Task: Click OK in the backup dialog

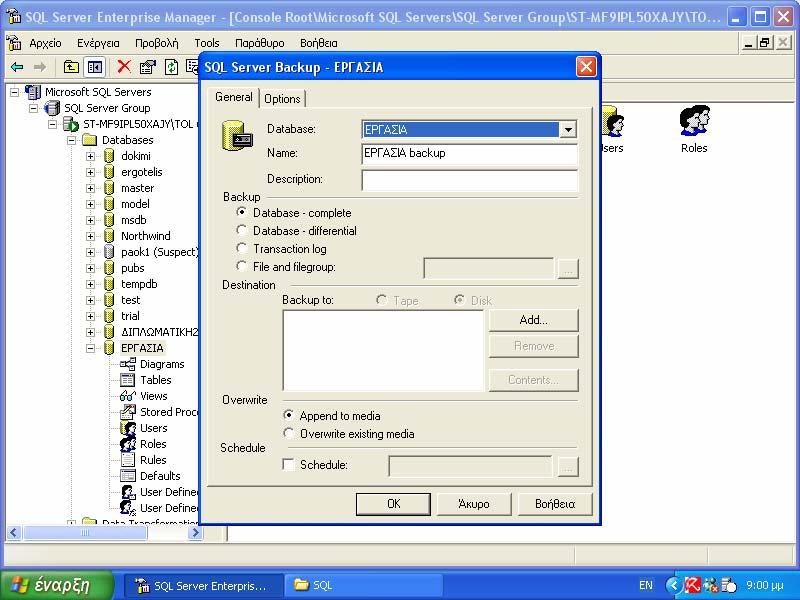Action: [393, 504]
